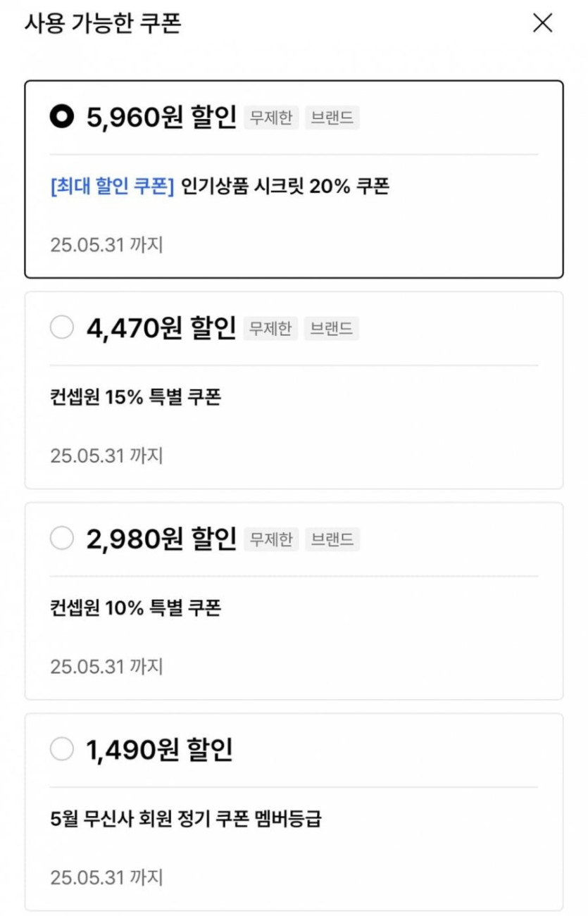Select the 5,960원 discount radio button
This screenshot has width=588, height=916.
point(62,117)
